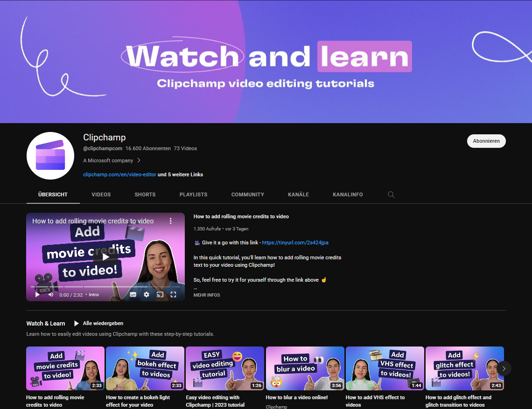Mute the featured video volume
The width and height of the screenshot is (532, 409).
pos(50,295)
